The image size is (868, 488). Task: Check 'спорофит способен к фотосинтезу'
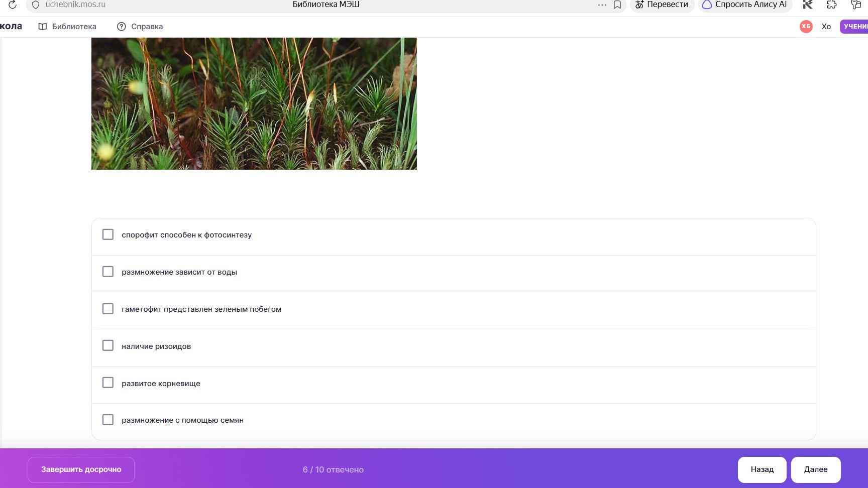tap(108, 234)
